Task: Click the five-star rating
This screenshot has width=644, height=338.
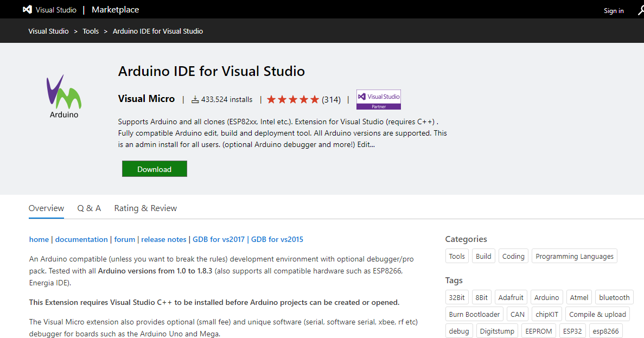Action: [x=293, y=99]
